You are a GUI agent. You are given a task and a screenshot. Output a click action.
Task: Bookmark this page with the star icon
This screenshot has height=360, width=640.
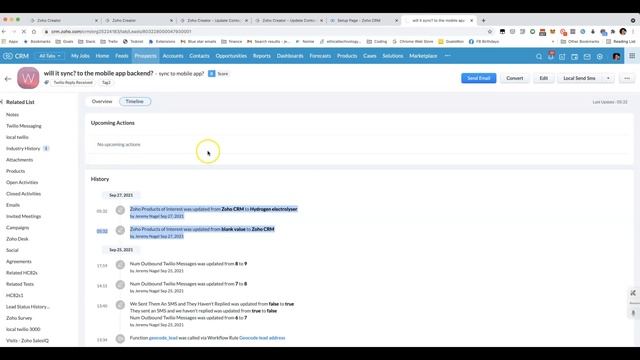(490, 31)
